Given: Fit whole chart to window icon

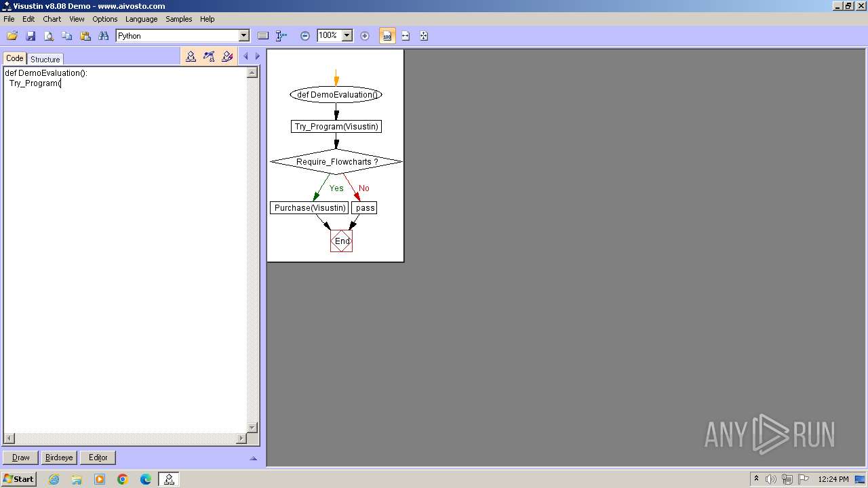Looking at the screenshot, I should pyautogui.click(x=424, y=36).
